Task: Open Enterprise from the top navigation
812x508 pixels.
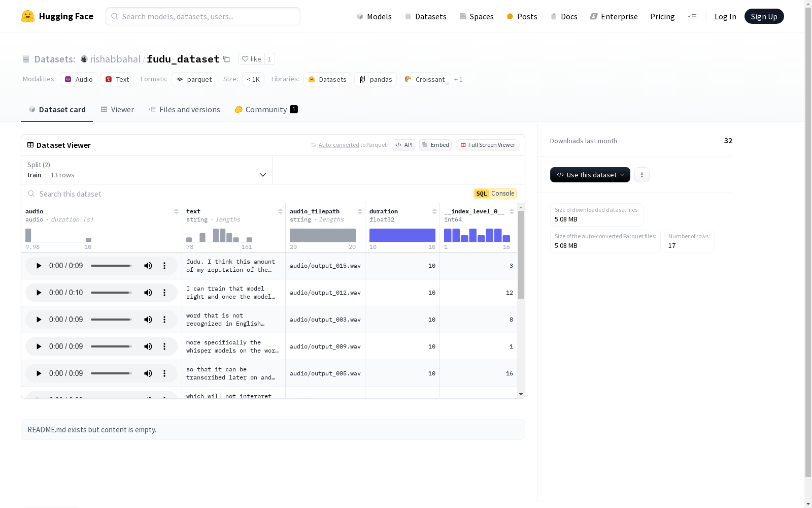Action: pos(614,16)
